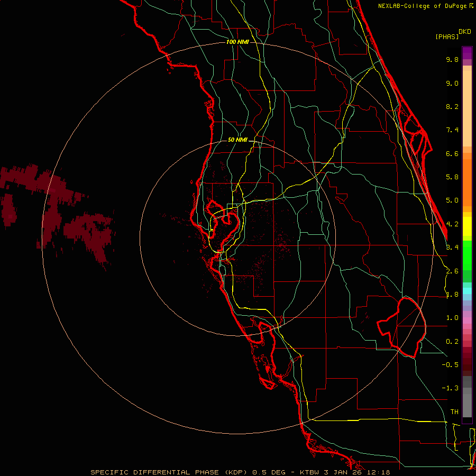Viewport: 476px width, 476px height.
Task: Select the 0.2 scale value
Action: tap(452, 342)
